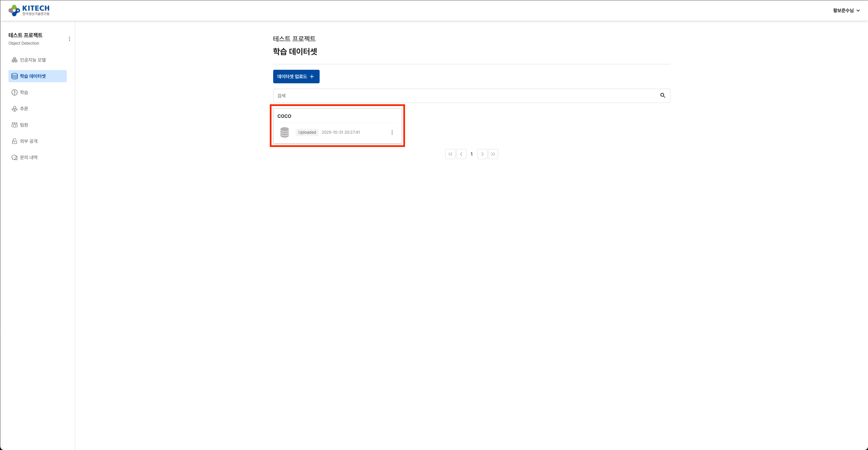Click the brain icon for 학습
The height and width of the screenshot is (450, 868).
15,92
